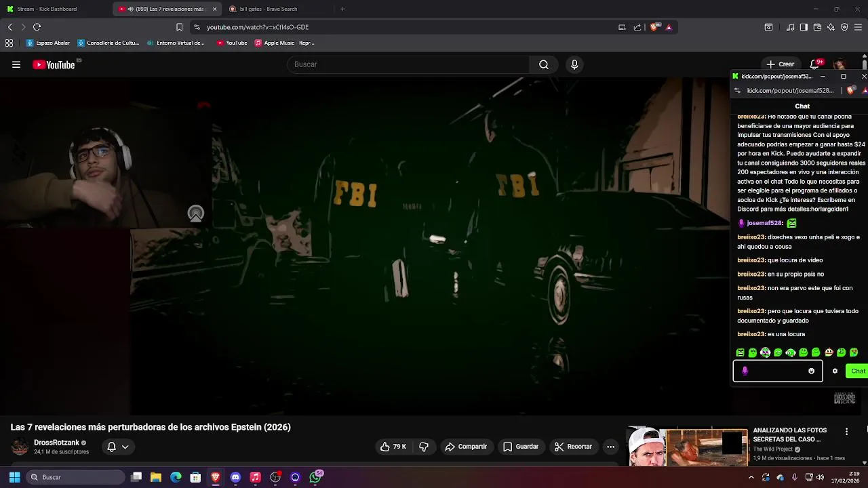The width and height of the screenshot is (868, 488).
Task: Click the DrossRotzank channel avatar
Action: click(20, 447)
